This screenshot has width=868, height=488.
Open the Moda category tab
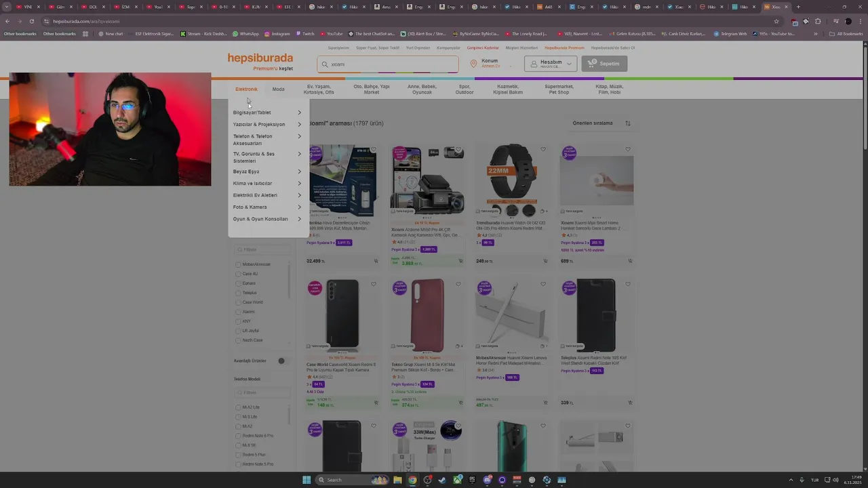pos(278,89)
